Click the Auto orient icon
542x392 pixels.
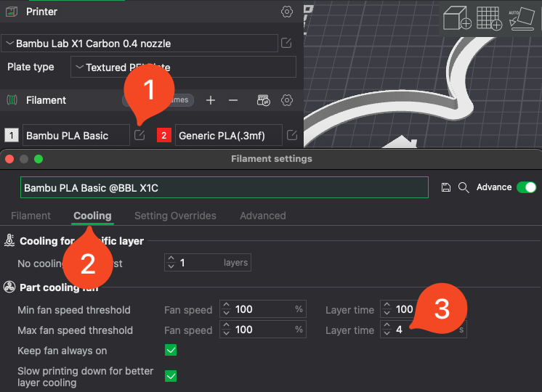pos(521,18)
